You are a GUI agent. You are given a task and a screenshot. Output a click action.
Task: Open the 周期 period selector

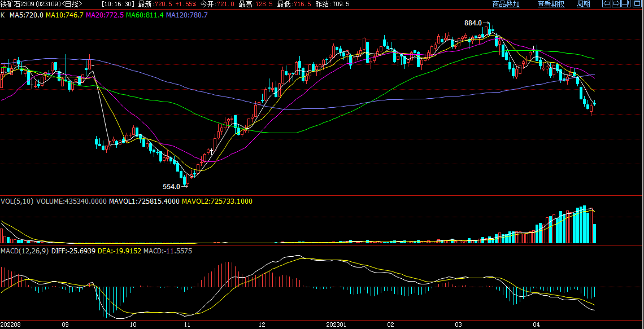click(x=584, y=4)
